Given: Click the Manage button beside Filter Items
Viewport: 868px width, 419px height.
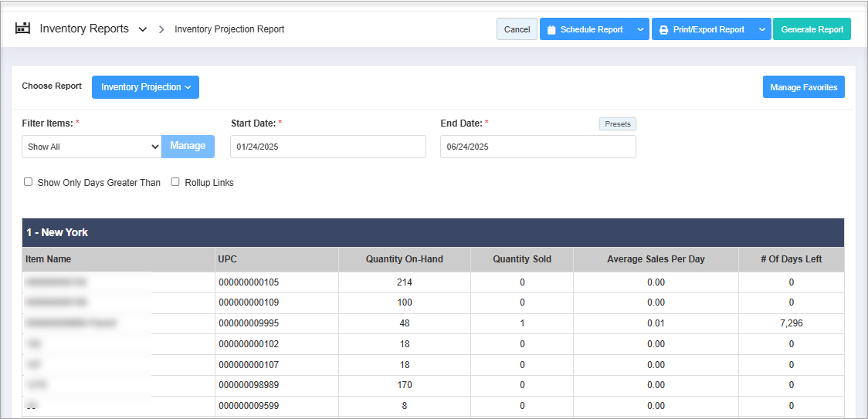Looking at the screenshot, I should [x=188, y=146].
